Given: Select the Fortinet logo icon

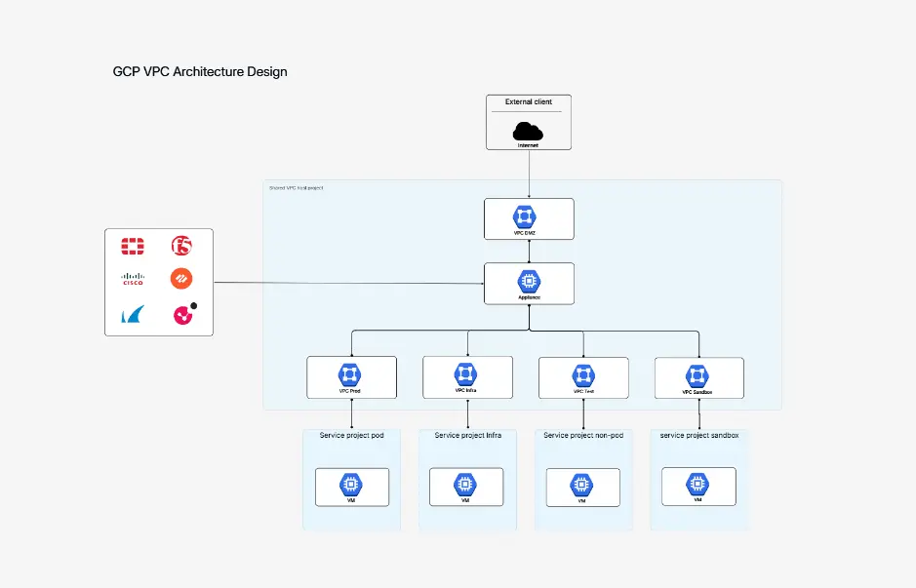Looking at the screenshot, I should [133, 246].
